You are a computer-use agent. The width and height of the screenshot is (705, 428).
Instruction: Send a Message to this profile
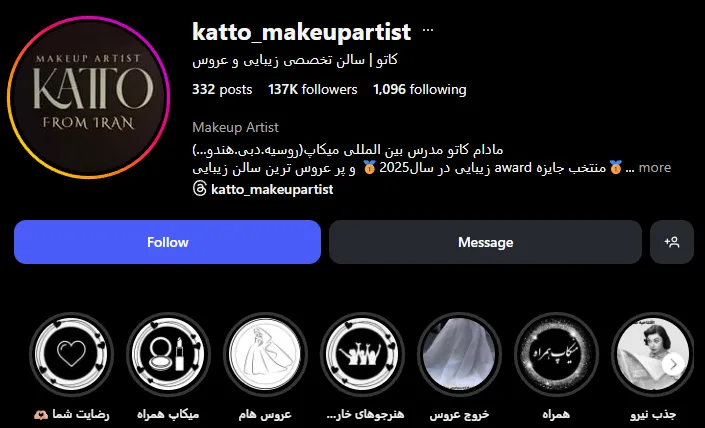tap(485, 242)
